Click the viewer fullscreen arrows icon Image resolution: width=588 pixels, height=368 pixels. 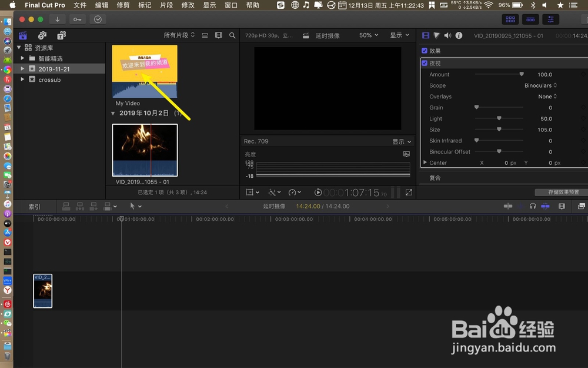point(409,193)
